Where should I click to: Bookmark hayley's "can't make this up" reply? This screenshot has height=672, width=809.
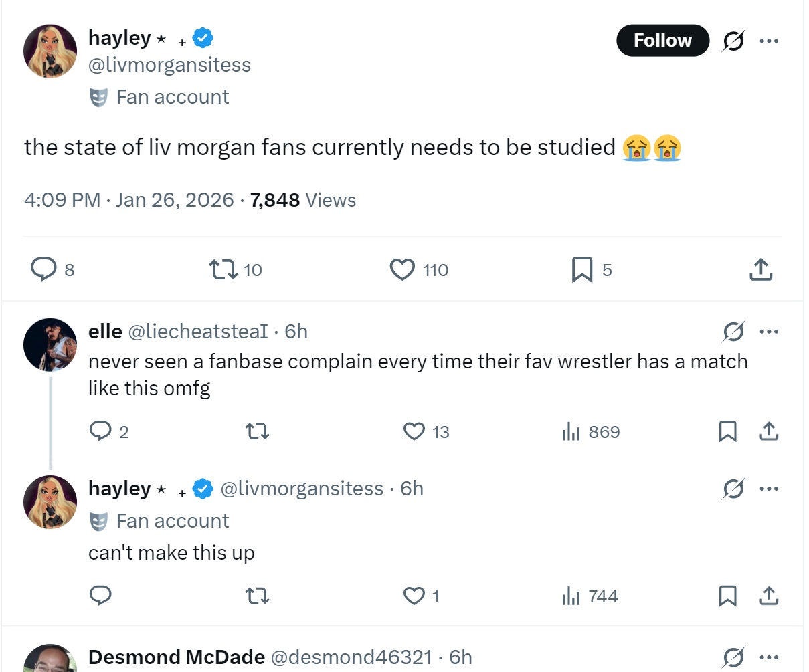click(727, 596)
